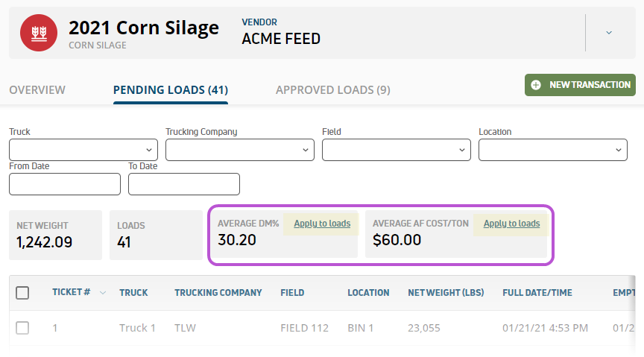Click the From Date input field

coord(65,184)
